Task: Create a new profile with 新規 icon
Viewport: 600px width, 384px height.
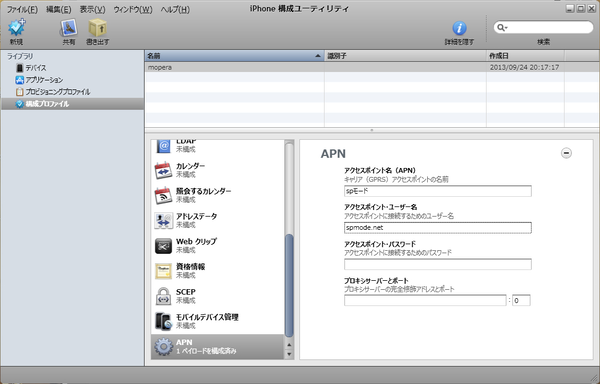Action: pyautogui.click(x=16, y=28)
